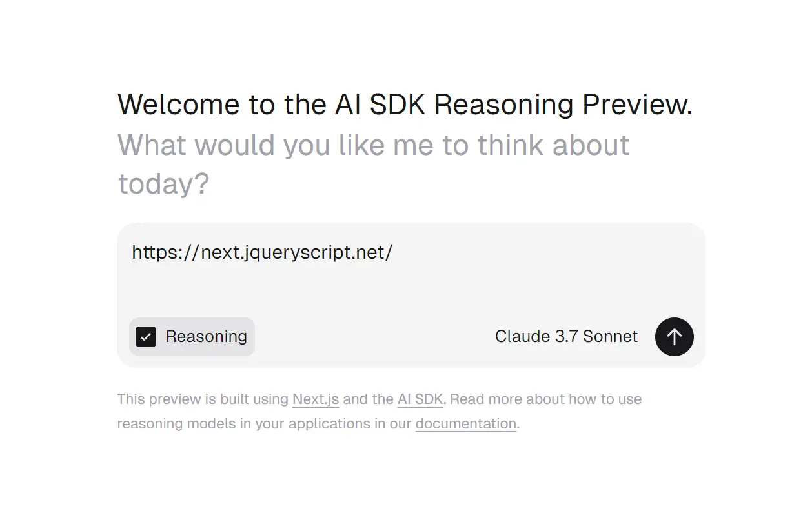Click the "This preview is built using" text

(203, 399)
